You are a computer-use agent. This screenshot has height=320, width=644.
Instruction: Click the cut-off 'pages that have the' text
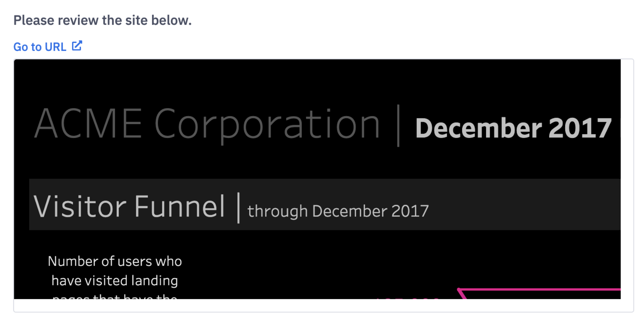(115, 297)
